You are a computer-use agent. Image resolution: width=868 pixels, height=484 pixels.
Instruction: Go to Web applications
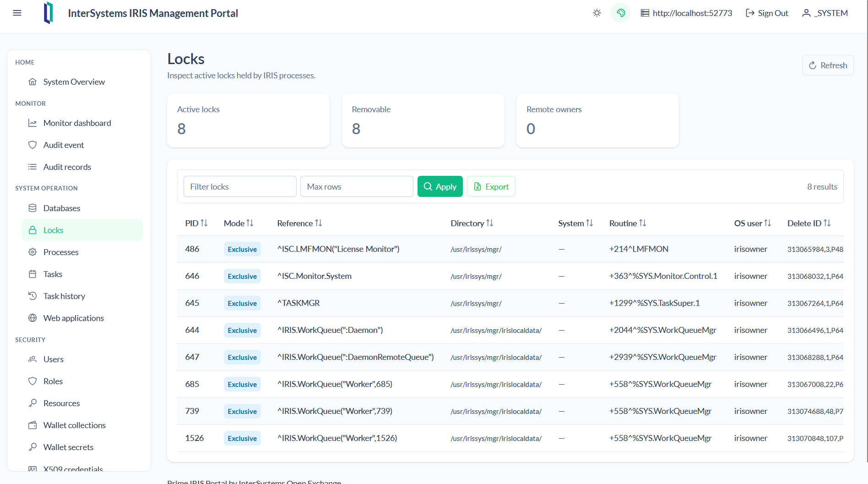tap(82, 318)
